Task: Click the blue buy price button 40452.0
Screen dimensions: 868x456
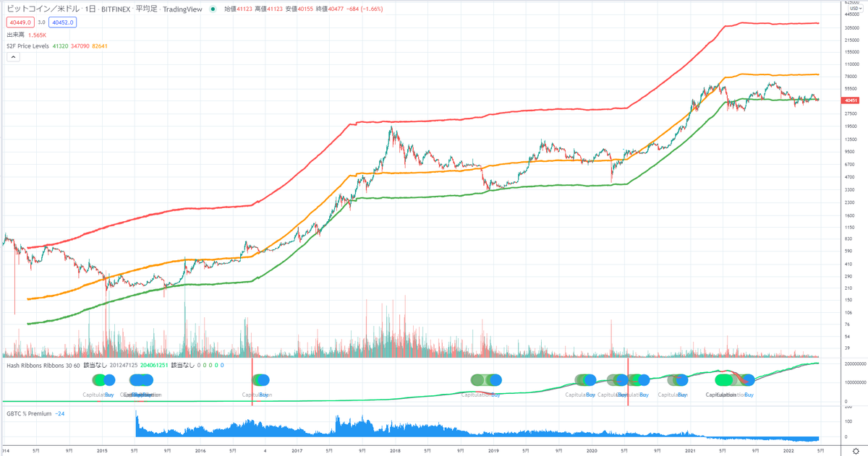Action: click(x=62, y=22)
